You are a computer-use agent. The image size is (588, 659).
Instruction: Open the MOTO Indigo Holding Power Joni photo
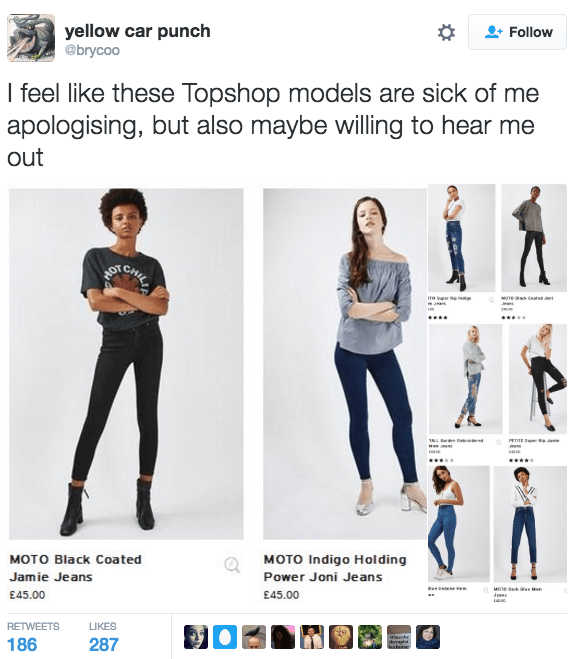345,364
